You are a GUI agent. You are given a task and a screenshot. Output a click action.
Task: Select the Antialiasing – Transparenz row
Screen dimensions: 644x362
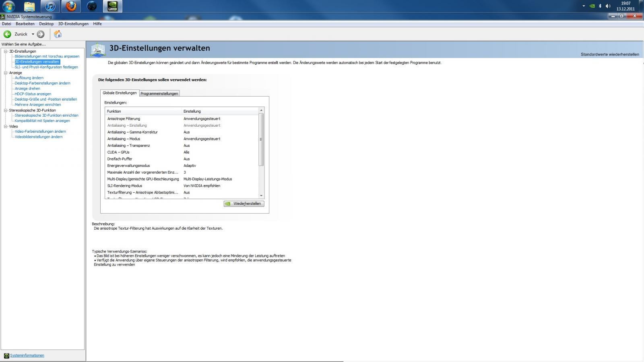[182, 146]
